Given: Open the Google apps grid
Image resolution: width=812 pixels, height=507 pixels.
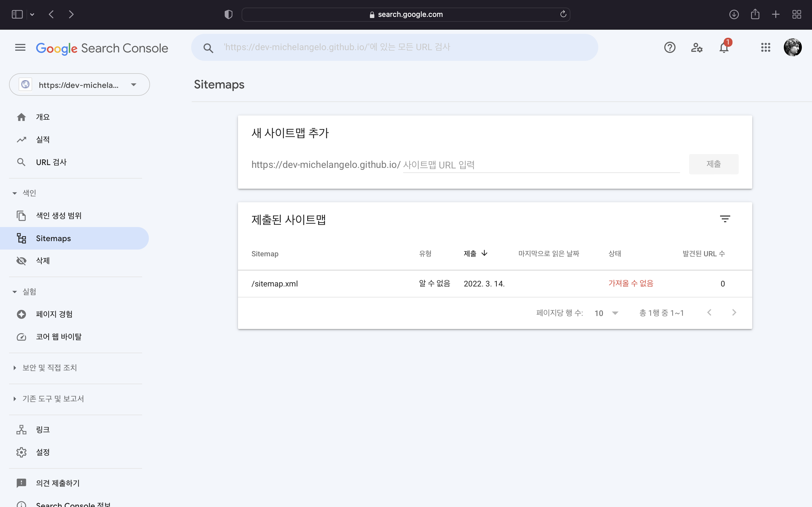Looking at the screenshot, I should point(766,47).
